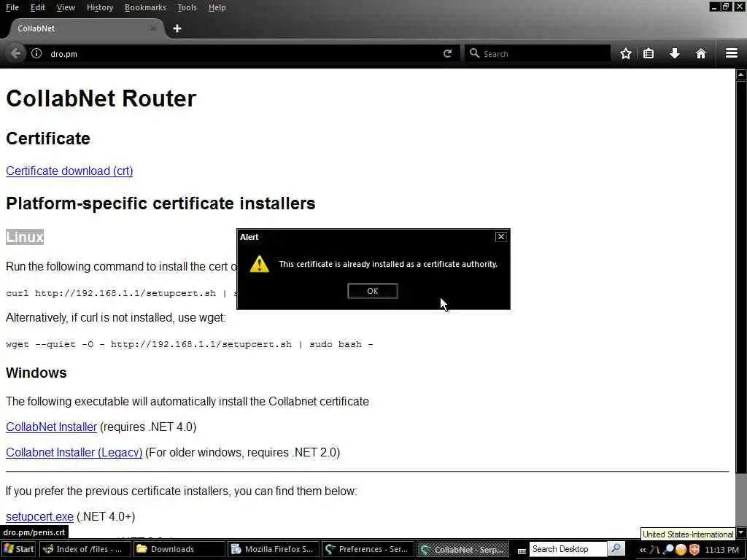The width and height of the screenshot is (747, 560).
Task: Click the wget setupcert.sh command text
Action: tap(189, 344)
